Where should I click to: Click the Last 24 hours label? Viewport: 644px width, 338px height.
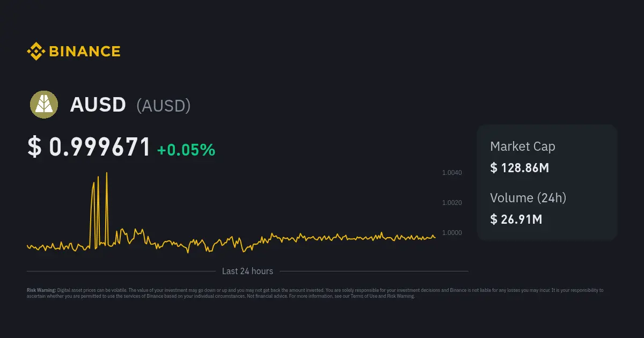247,271
